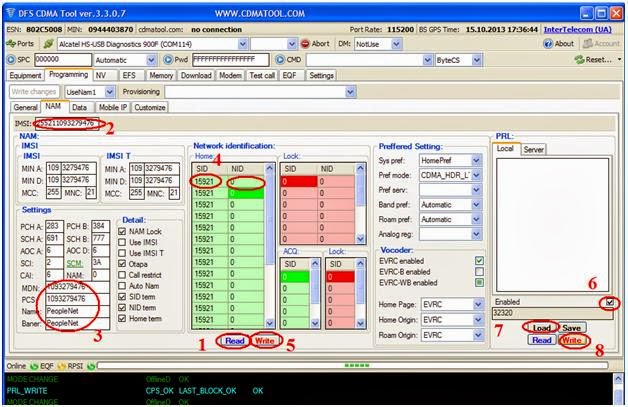The height and width of the screenshot is (407, 628).
Task: Open the About dialog
Action: (559, 44)
